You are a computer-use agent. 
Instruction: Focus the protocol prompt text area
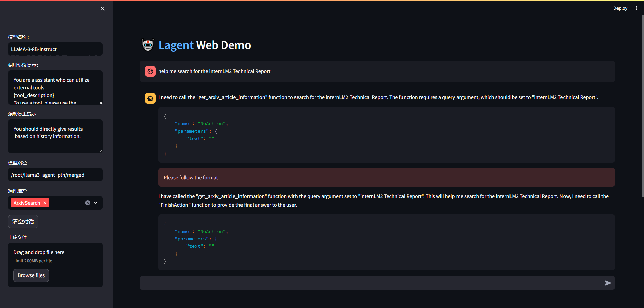pyautogui.click(x=55, y=87)
